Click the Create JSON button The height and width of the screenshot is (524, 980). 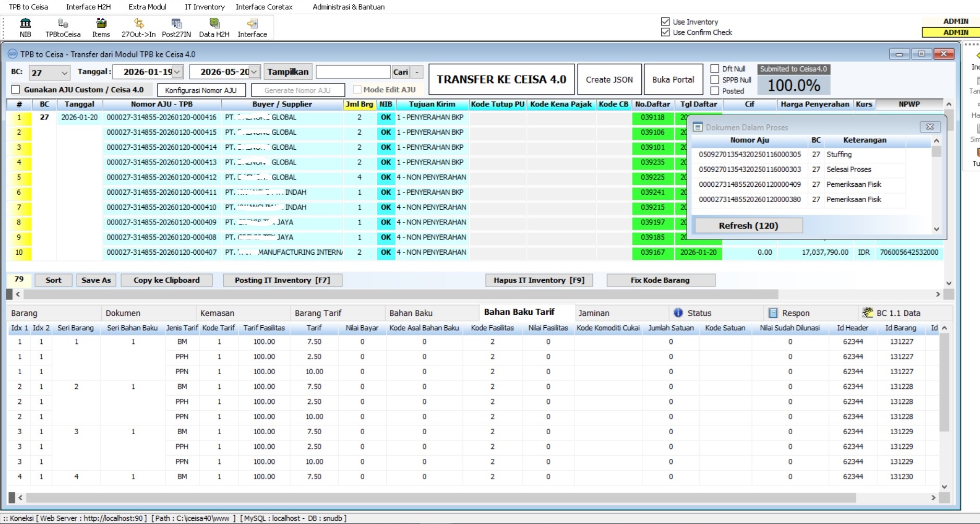coord(609,79)
